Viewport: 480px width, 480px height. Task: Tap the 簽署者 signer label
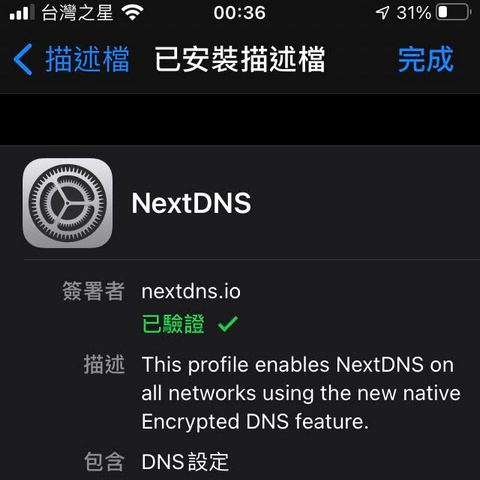[94, 291]
